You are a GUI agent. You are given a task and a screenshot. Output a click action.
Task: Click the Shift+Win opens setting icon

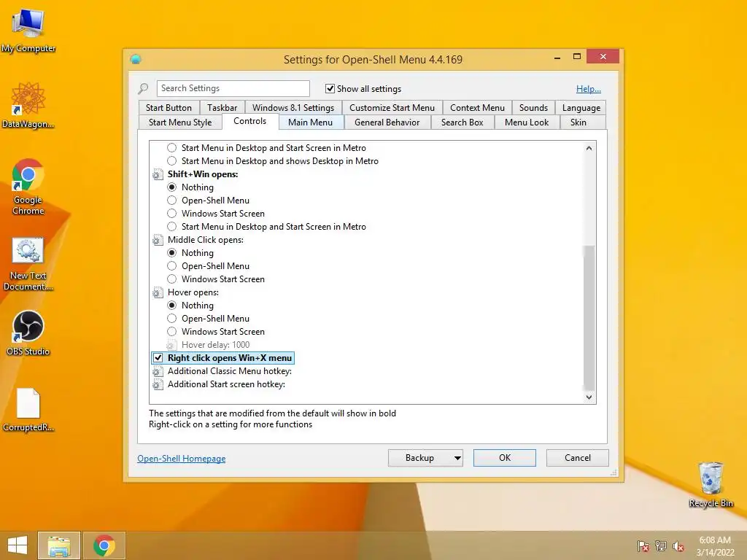click(158, 174)
